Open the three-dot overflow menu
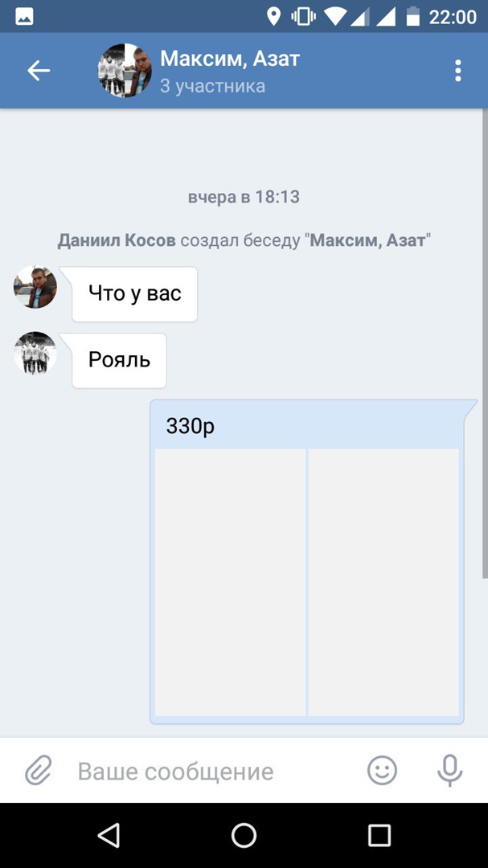488x868 pixels. 457,71
